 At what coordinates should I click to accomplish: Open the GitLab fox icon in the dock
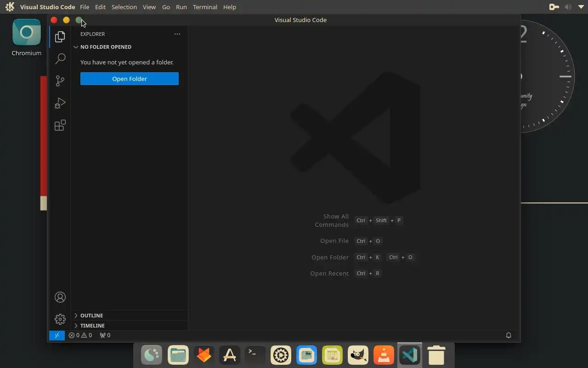pyautogui.click(x=204, y=355)
